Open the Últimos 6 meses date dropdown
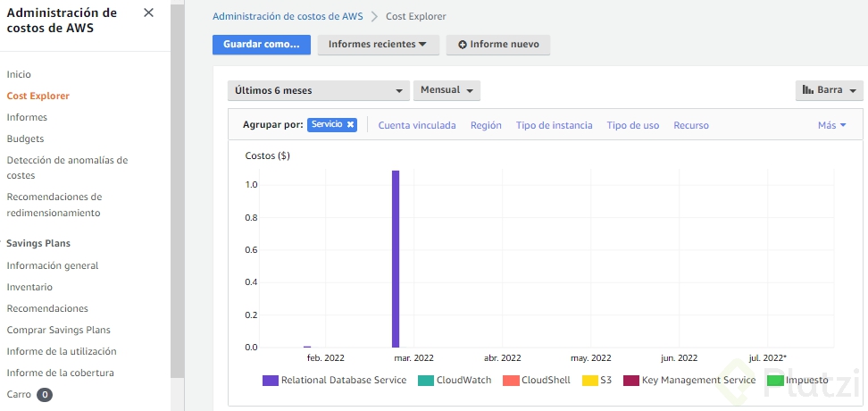 318,90
